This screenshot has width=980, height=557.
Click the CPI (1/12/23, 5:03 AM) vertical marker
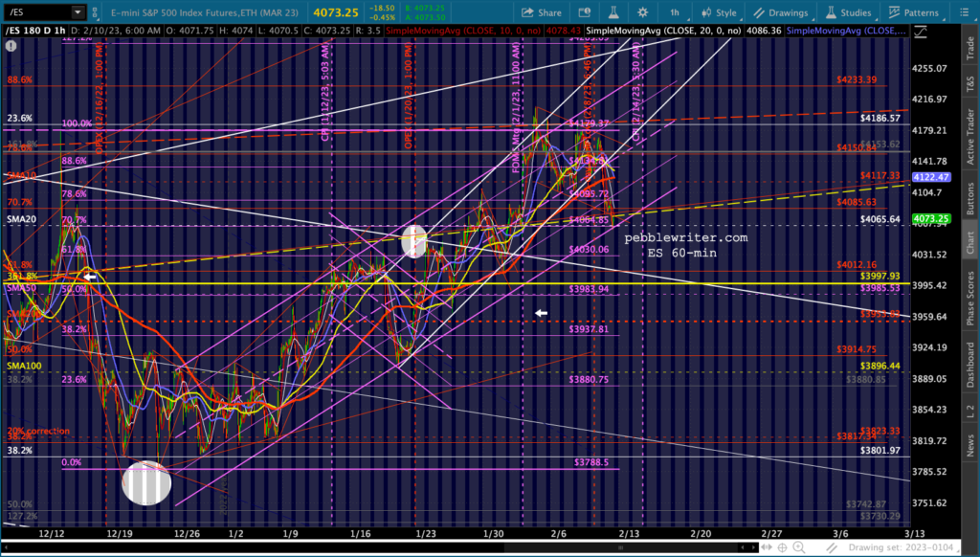click(x=325, y=91)
